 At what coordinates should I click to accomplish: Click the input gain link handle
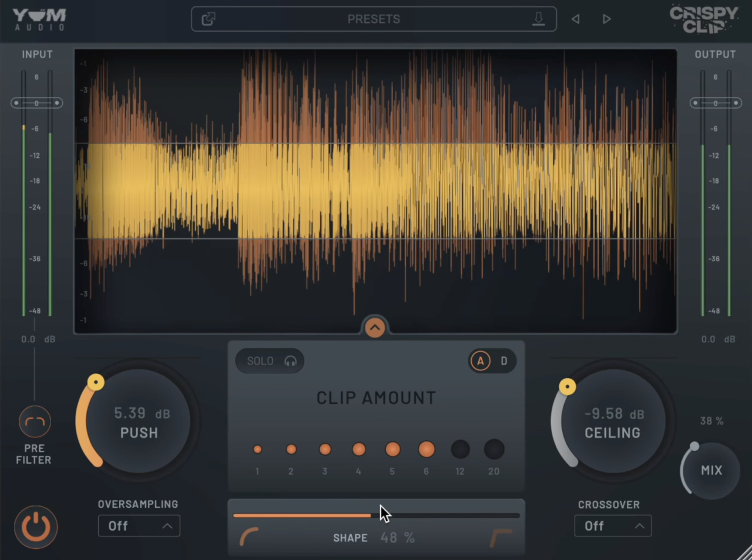[x=36, y=103]
